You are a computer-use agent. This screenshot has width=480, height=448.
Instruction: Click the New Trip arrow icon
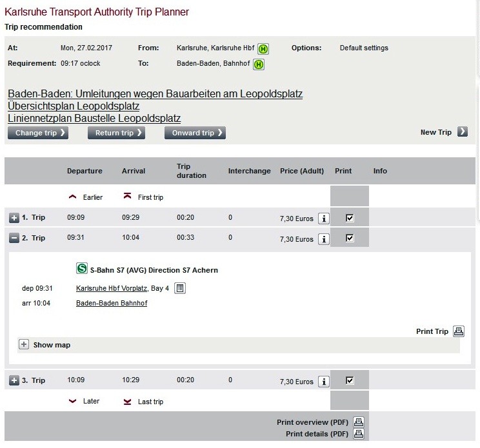(462, 132)
